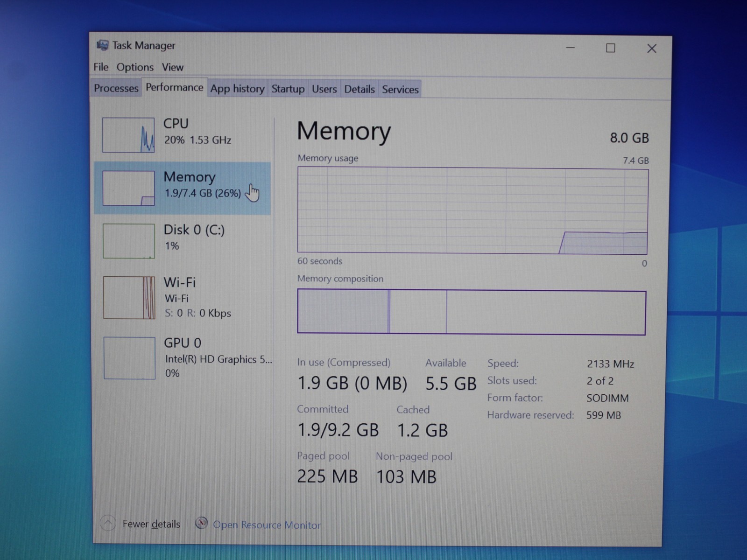747x560 pixels.
Task: Click the Resource Monitor gauge icon
Action: click(201, 523)
